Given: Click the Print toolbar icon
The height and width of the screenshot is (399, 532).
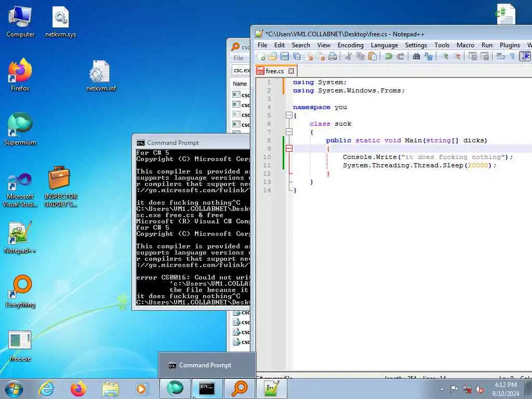Looking at the screenshot, I should click(x=332, y=56).
